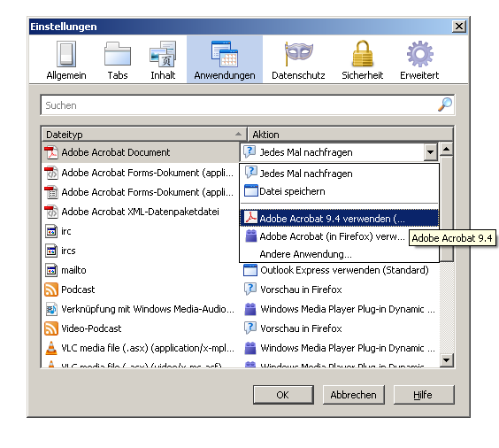Click the purple plugin icon for Acrobat in Firefox
499x448 pixels.
[x=250, y=236]
